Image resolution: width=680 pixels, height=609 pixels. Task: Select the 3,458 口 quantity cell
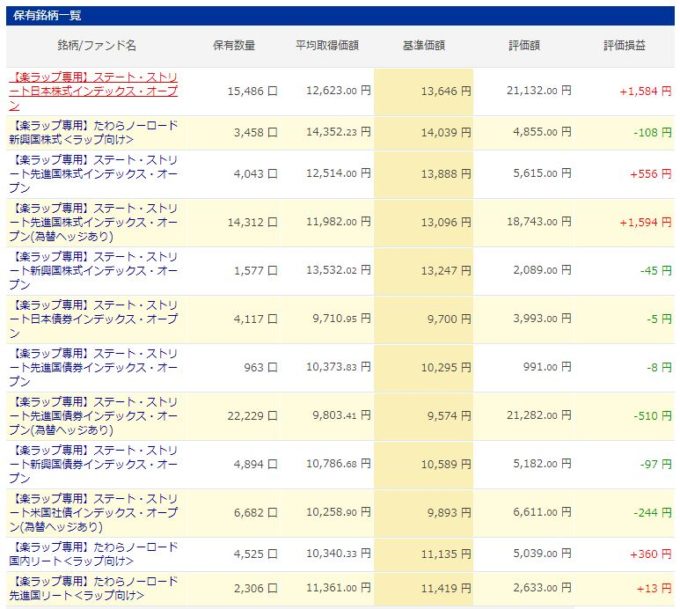point(255,132)
